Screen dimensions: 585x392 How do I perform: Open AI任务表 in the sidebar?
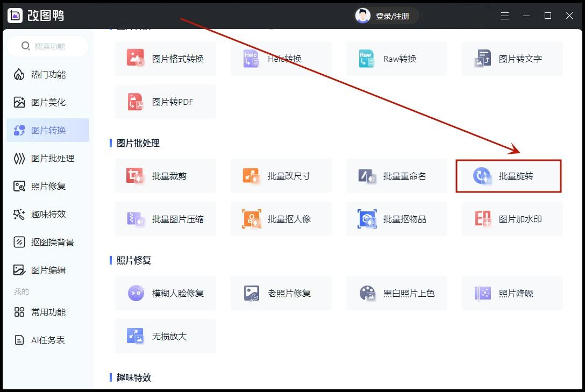click(48, 340)
